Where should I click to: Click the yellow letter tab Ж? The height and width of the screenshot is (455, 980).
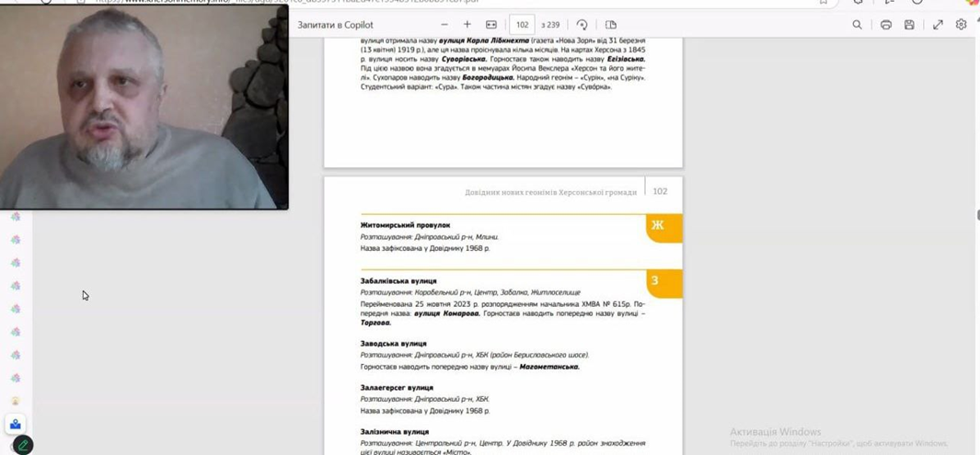[x=663, y=229]
